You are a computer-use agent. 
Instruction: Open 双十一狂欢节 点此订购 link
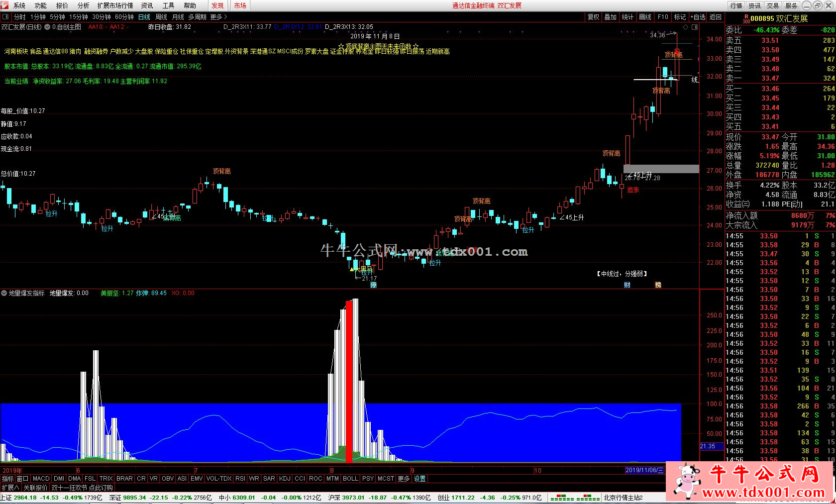(82, 488)
